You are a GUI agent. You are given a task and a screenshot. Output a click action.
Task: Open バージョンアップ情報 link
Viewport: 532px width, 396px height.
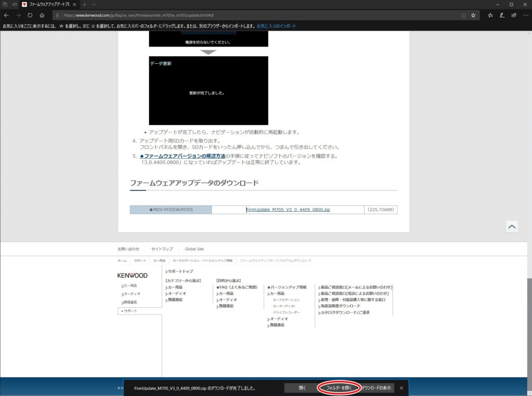pos(287,287)
